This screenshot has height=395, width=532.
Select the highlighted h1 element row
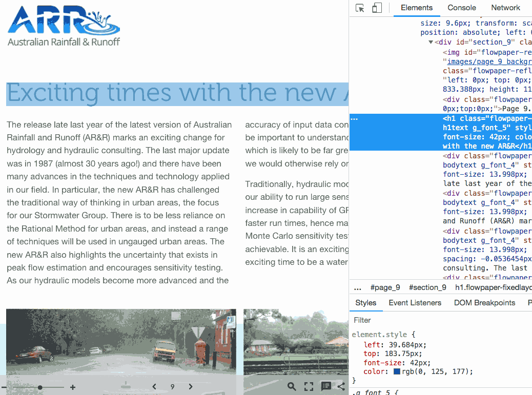(441, 132)
